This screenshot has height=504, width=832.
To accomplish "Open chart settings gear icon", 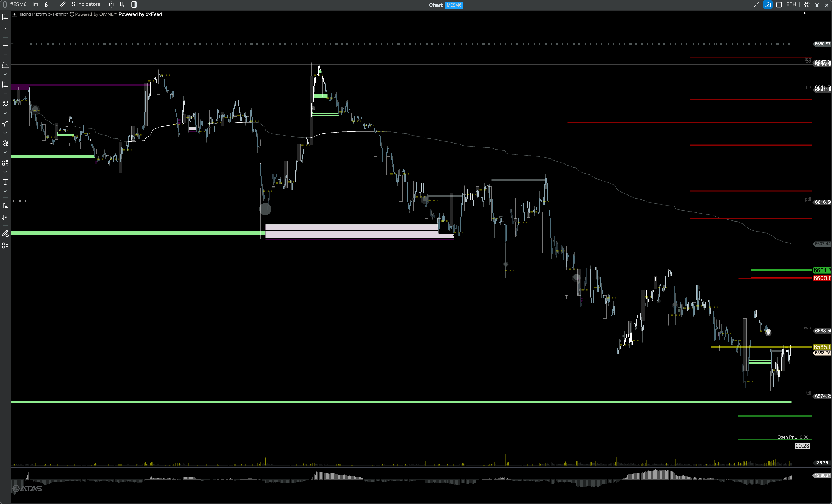I will click(x=807, y=4).
